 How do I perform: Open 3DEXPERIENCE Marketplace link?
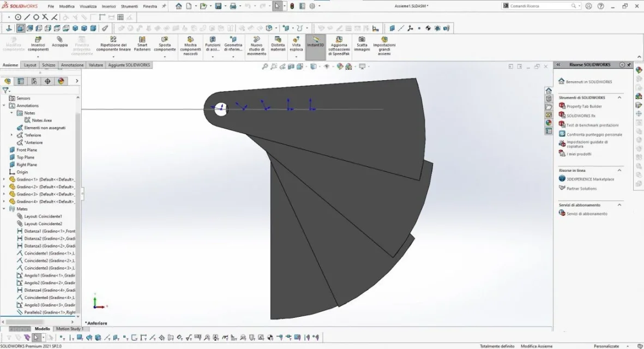(x=590, y=179)
